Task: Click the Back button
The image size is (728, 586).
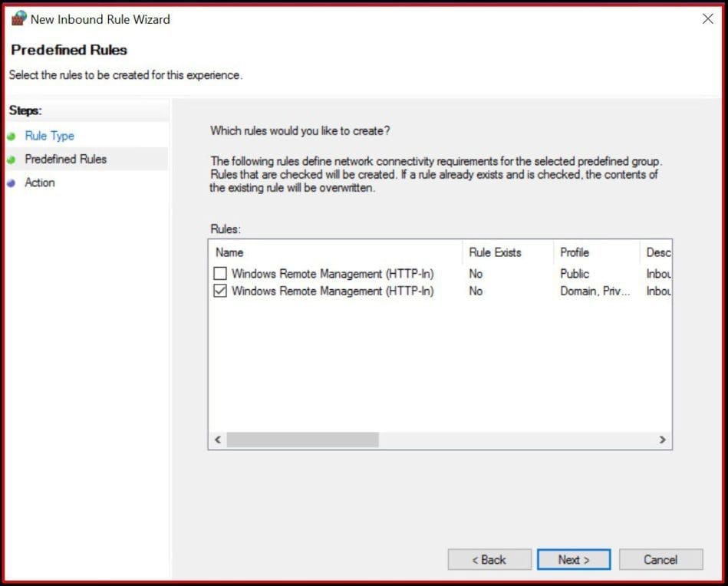Action: (489, 559)
